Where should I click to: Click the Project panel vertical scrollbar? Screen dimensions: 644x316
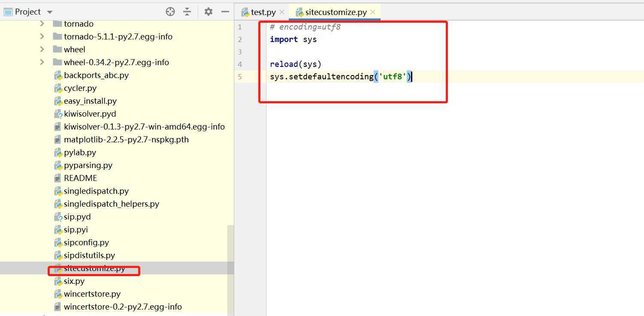(x=231, y=270)
